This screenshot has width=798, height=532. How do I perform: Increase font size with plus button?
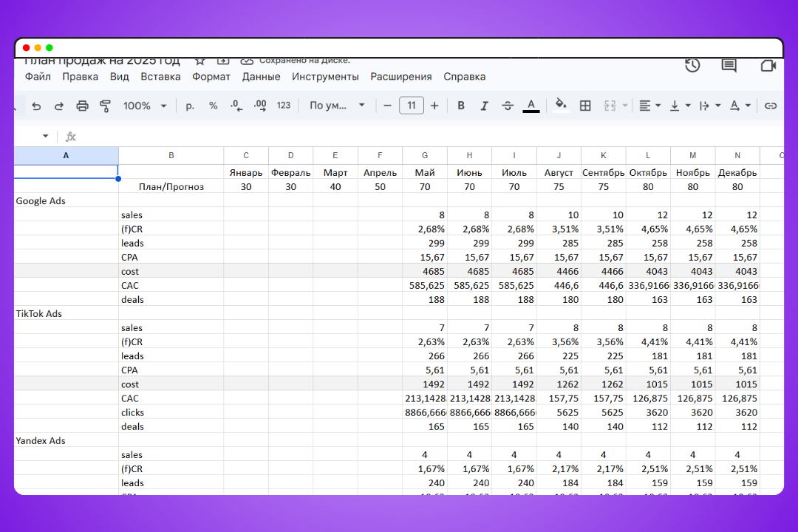434,106
